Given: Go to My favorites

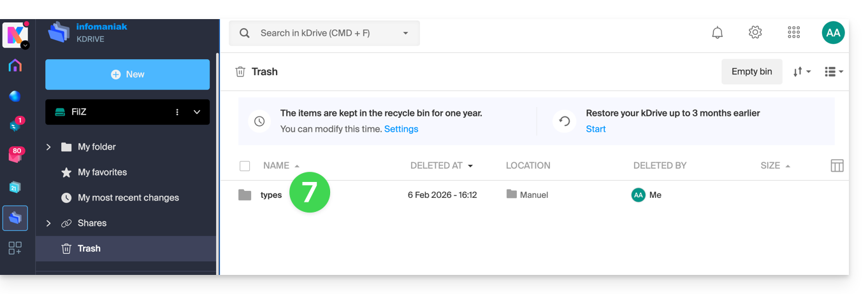Looking at the screenshot, I should click(102, 172).
